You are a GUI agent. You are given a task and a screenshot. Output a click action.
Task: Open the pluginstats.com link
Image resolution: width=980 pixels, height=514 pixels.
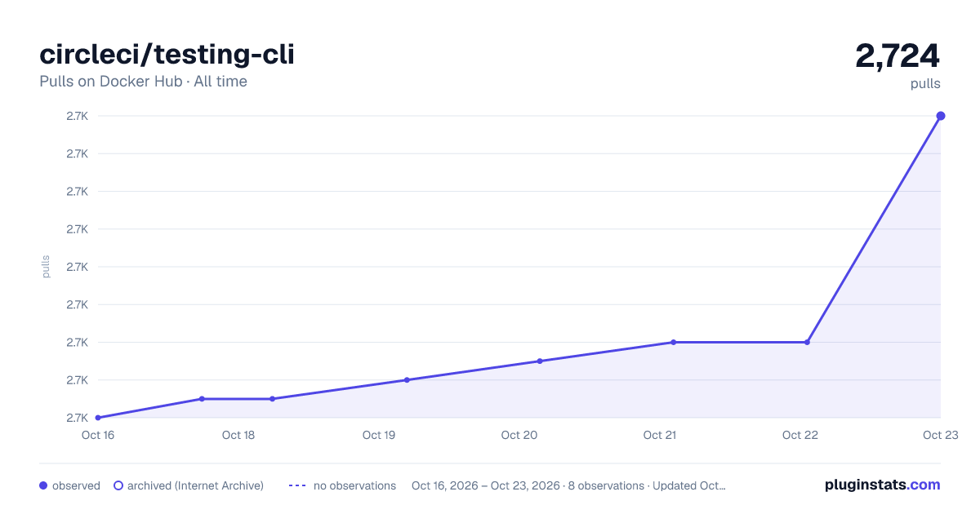click(x=882, y=485)
